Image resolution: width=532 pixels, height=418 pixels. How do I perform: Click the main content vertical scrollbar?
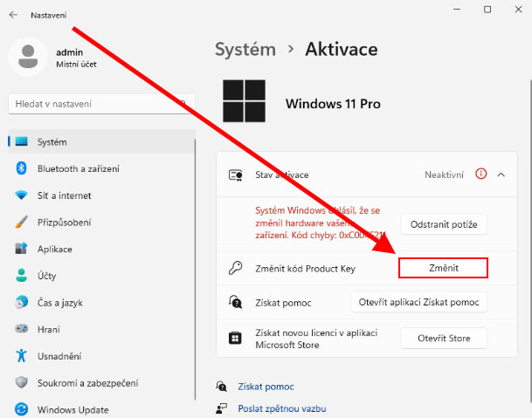[530, 243]
